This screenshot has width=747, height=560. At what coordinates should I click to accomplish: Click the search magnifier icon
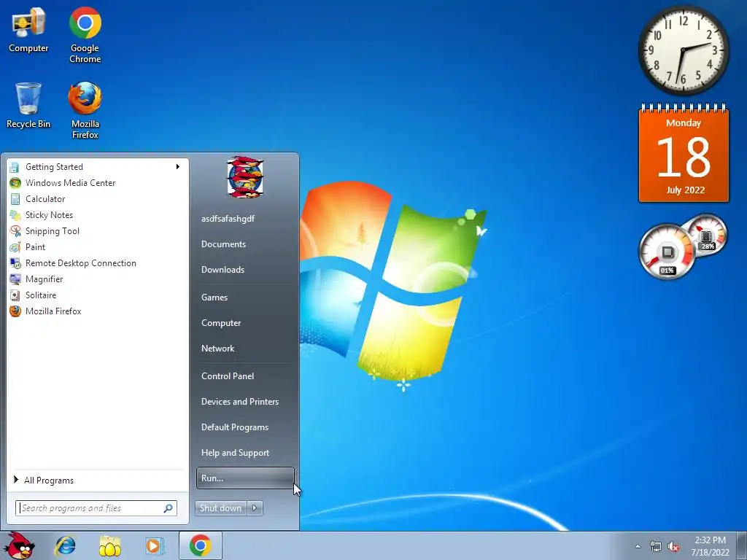pos(169,508)
